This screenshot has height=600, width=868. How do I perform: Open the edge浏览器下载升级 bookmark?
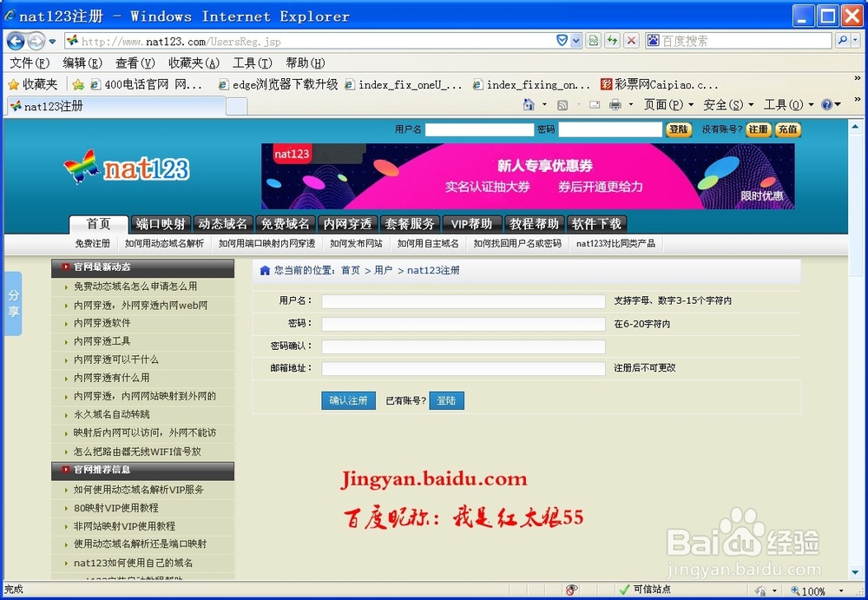click(279, 84)
